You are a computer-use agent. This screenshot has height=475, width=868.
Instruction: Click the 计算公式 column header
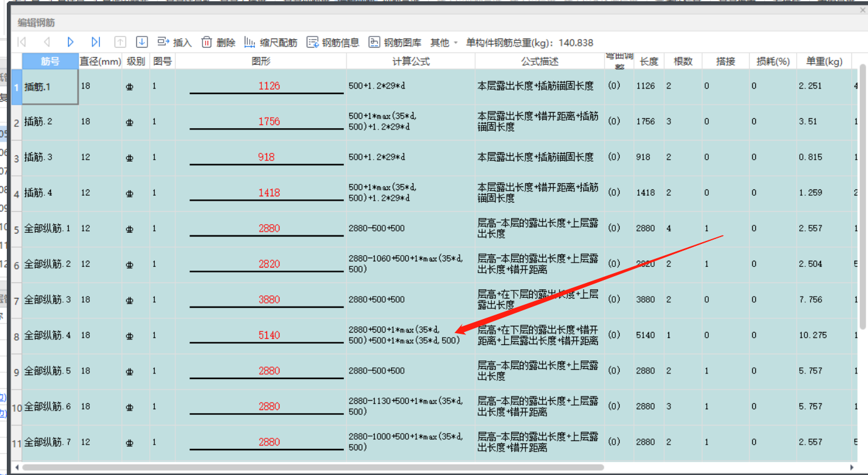pos(411,61)
